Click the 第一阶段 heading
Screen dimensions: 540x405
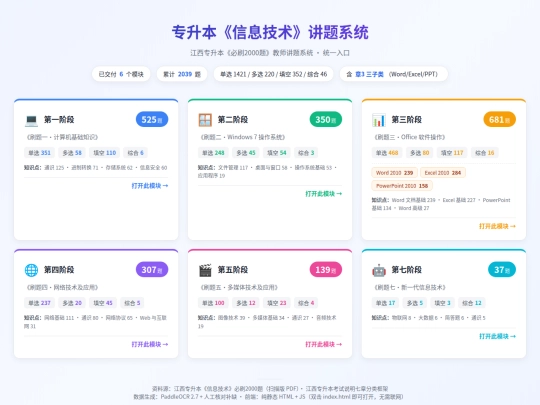click(x=59, y=120)
